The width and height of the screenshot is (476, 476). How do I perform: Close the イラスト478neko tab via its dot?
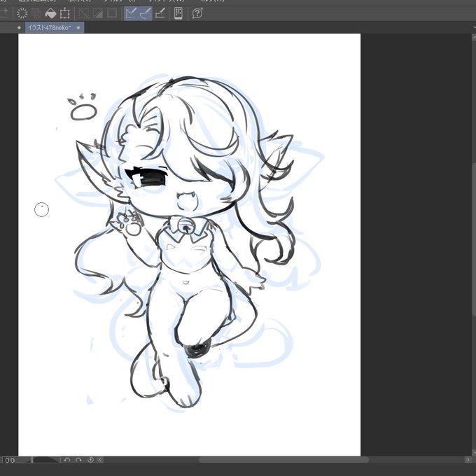point(78,27)
